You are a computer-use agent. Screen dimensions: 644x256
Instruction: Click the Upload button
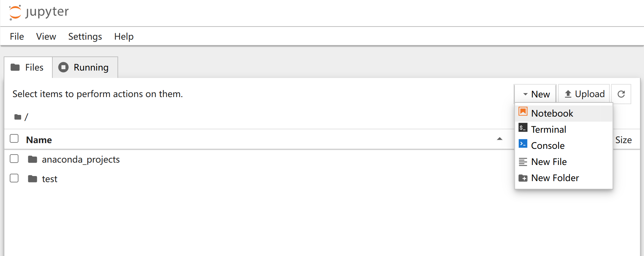coord(584,94)
